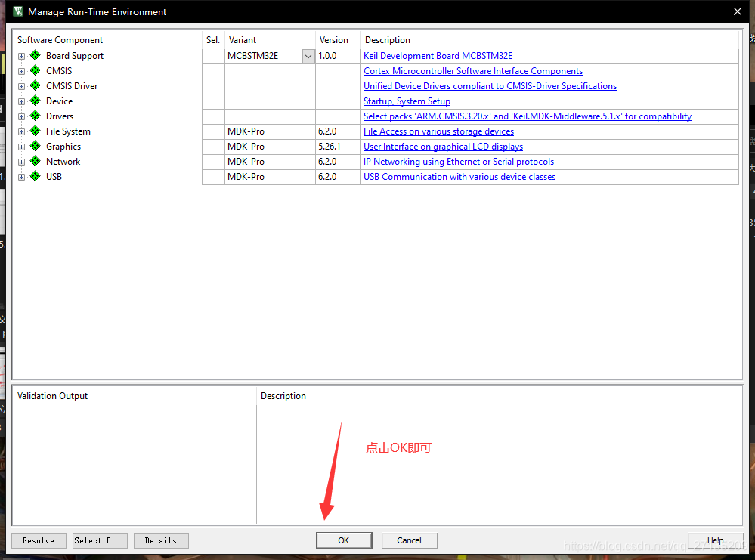Select the Network tree label
This screenshot has width=755, height=560.
[63, 162]
